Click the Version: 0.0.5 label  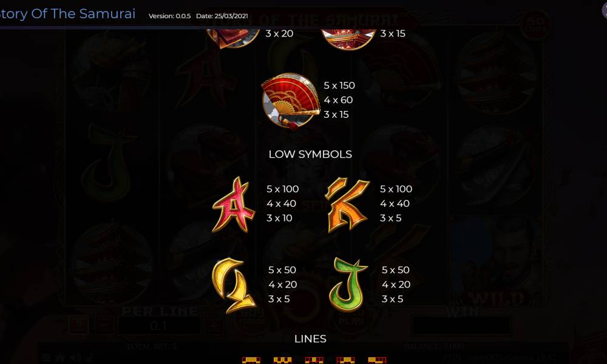tap(169, 16)
